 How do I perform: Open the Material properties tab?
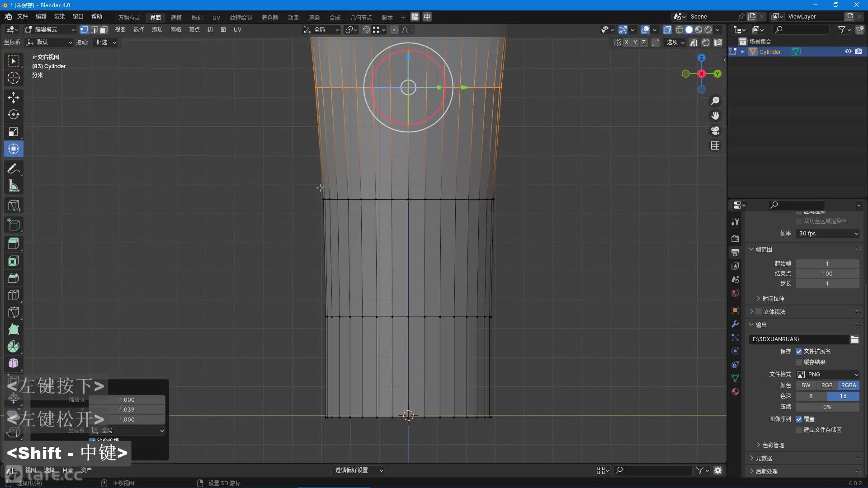pyautogui.click(x=735, y=392)
